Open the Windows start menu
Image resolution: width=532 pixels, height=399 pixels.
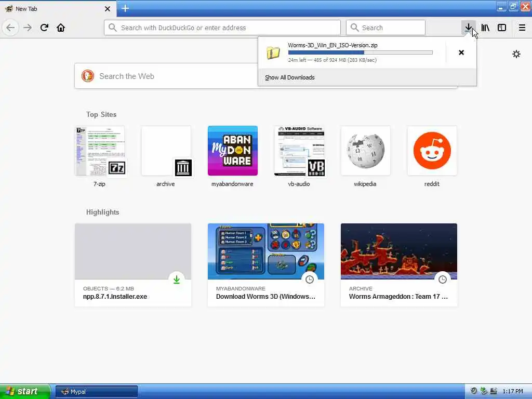tap(24, 391)
